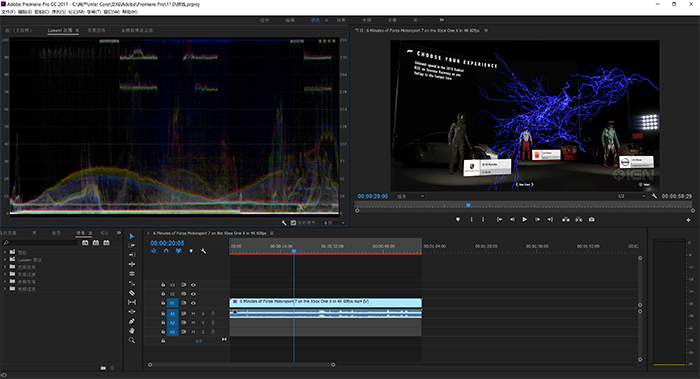Expand third effects folder row
700x379 pixels.
(x=5, y=267)
